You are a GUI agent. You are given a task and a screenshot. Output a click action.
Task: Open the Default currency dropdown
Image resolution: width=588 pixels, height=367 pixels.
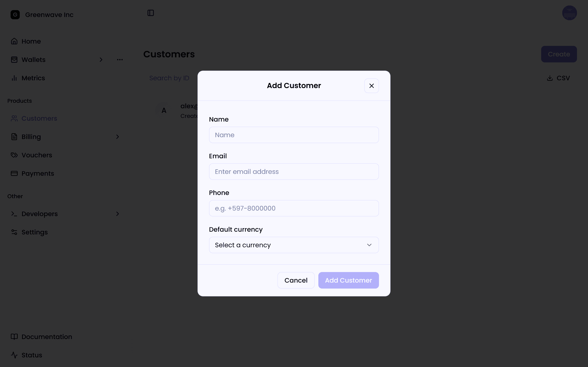(x=294, y=245)
